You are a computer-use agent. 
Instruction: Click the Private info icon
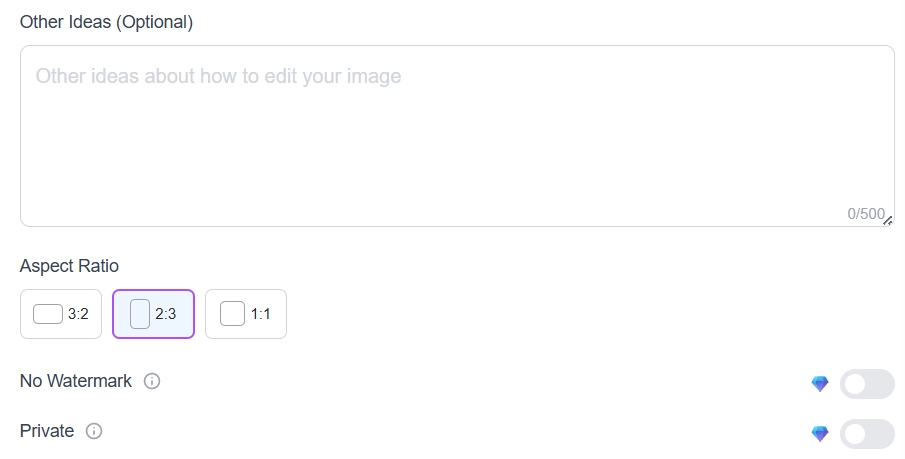coord(94,431)
